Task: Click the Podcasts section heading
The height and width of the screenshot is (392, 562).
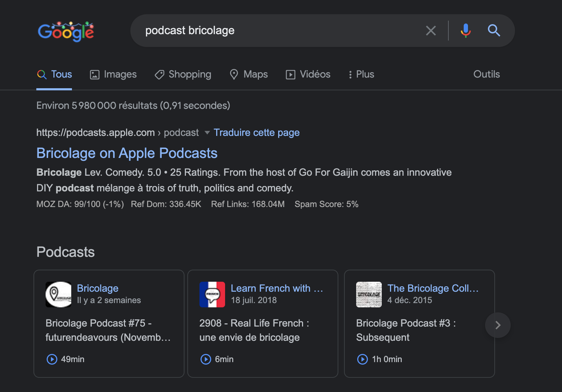Action: 66,252
